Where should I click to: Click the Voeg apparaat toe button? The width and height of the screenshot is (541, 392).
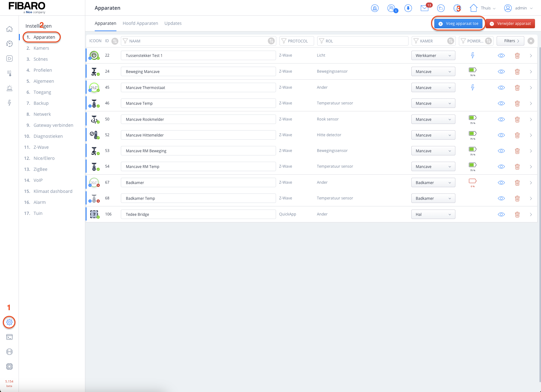click(458, 24)
